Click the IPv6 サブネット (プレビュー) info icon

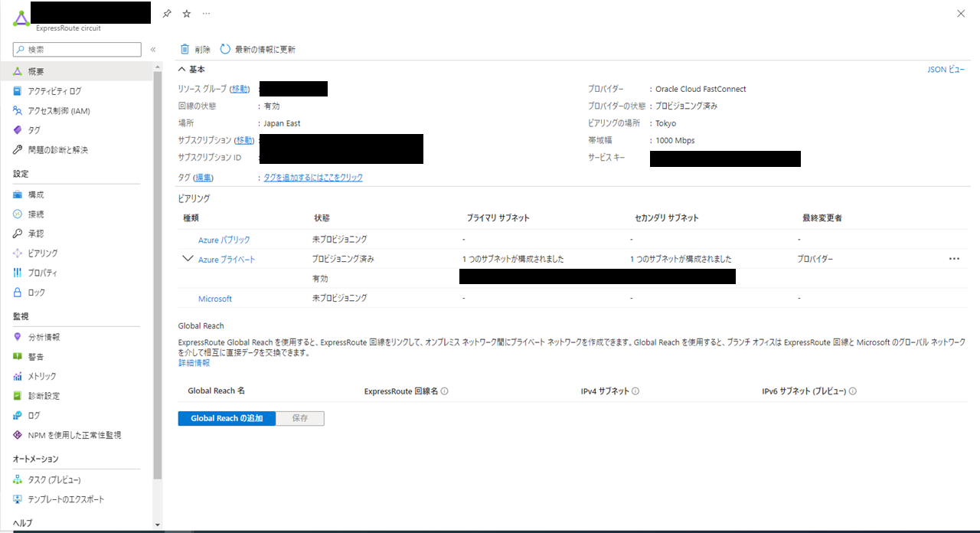(853, 391)
